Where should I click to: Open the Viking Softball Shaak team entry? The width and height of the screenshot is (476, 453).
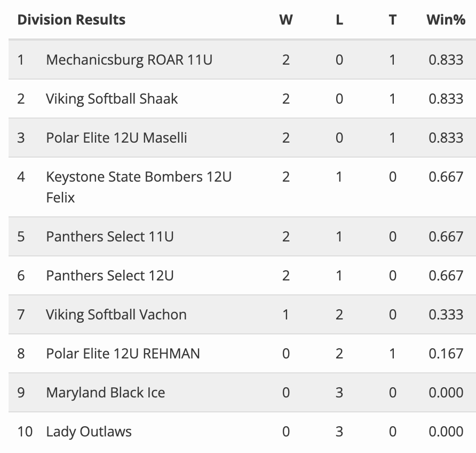click(112, 99)
